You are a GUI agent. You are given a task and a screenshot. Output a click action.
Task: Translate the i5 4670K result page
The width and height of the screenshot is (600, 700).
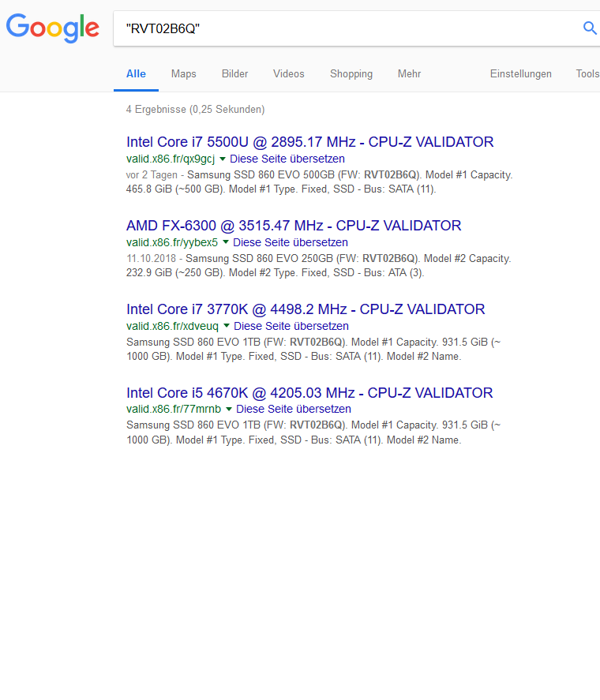(294, 409)
